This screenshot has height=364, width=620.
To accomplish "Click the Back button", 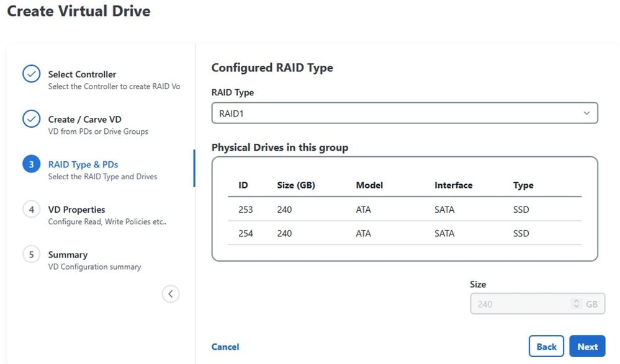I will [x=546, y=346].
